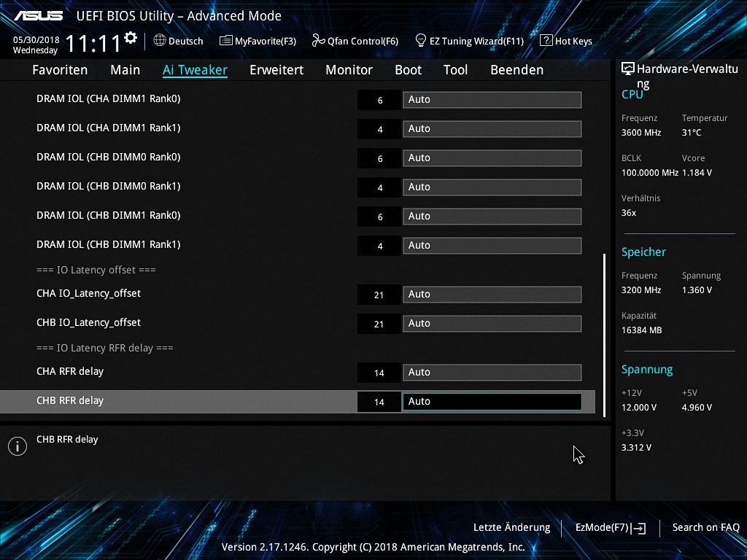Select CHA RFR delay label
The width and height of the screenshot is (747, 560).
click(70, 371)
